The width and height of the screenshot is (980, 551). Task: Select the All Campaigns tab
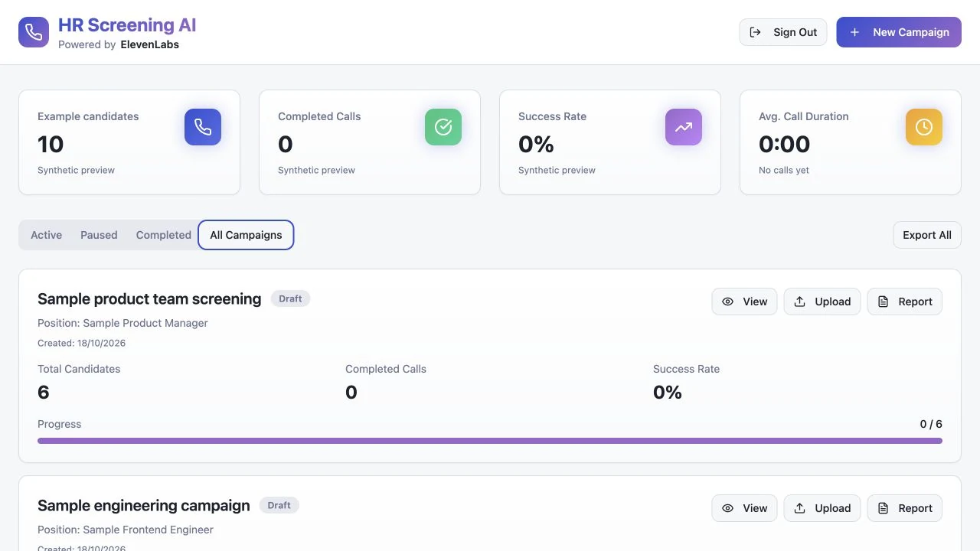(246, 235)
